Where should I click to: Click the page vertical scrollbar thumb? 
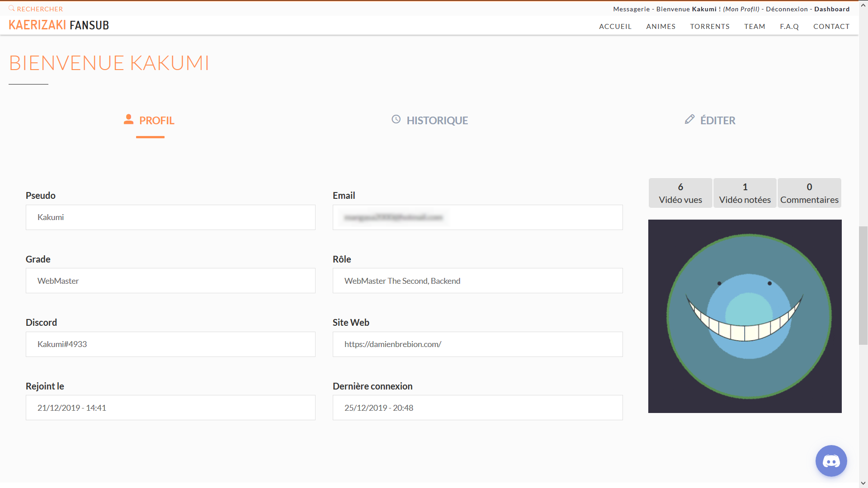click(x=863, y=285)
